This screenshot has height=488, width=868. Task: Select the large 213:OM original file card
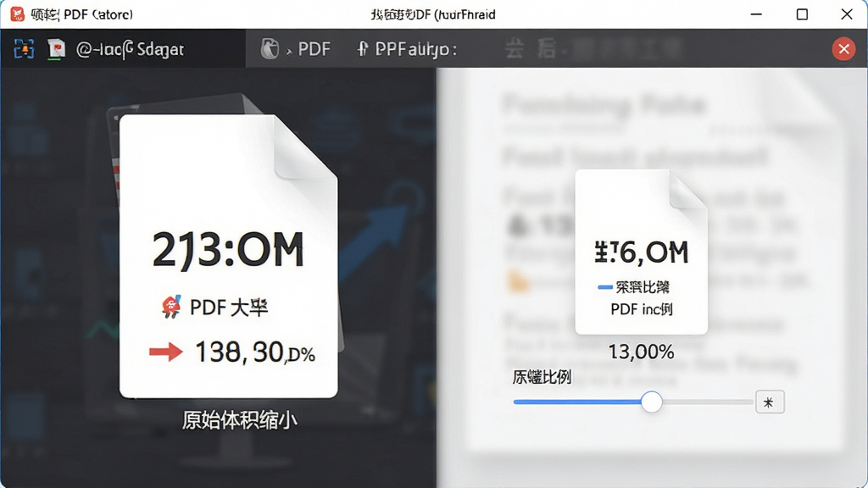tap(229, 256)
